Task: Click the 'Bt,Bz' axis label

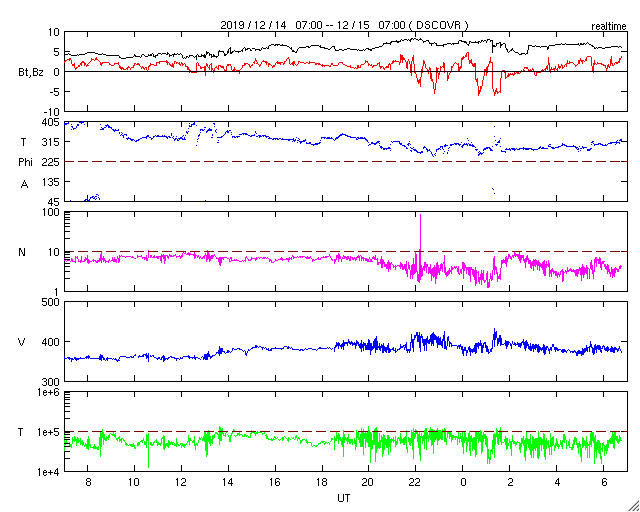Action: click(x=31, y=73)
